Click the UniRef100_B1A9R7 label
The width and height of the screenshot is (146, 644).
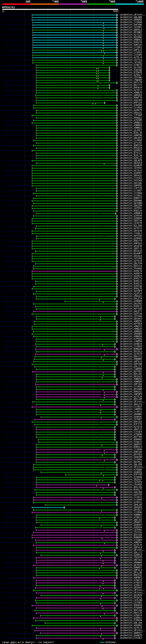(131, 254)
